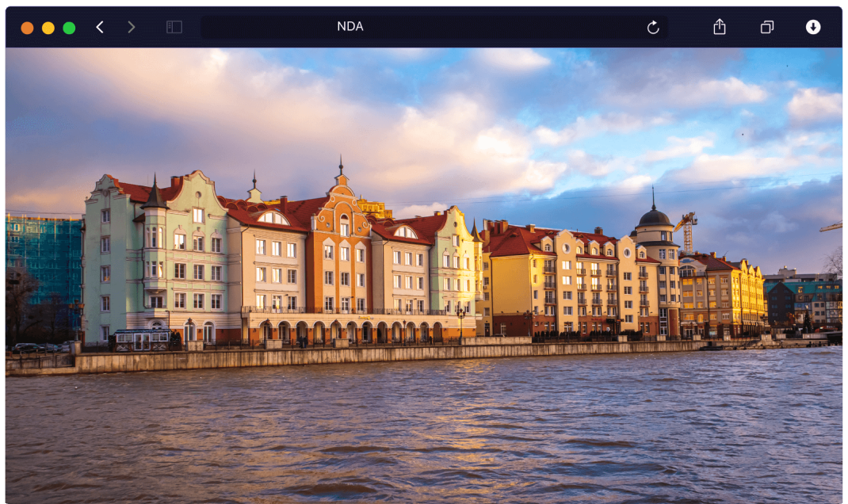The image size is (848, 504).
Task: Click the waterfront buildings photo
Action: pyautogui.click(x=424, y=276)
